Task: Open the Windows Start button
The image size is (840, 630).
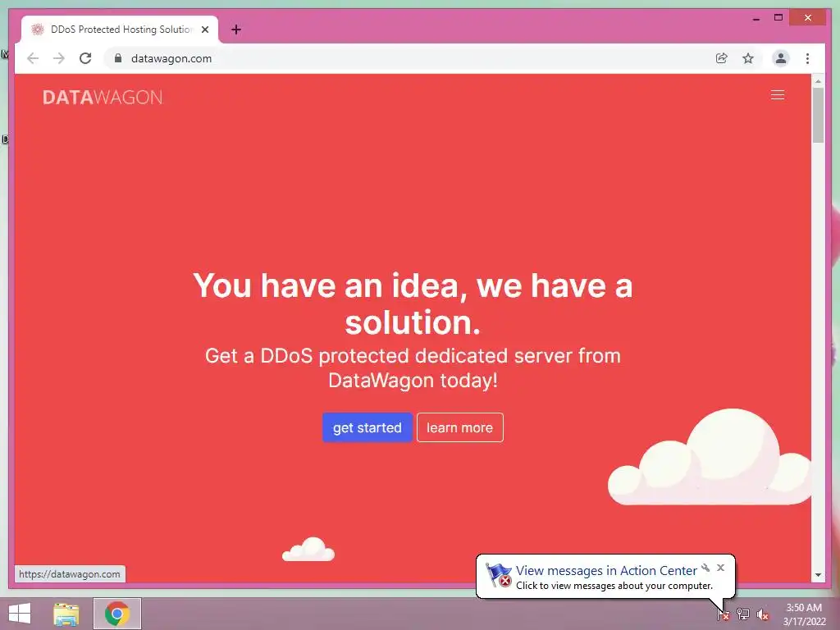Action: [20, 614]
